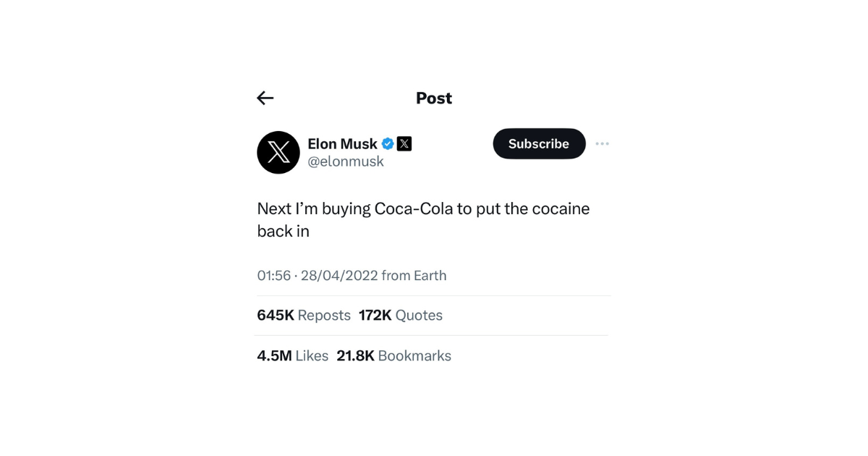View the 645K Reposts list
This screenshot has width=868, height=456.
pyautogui.click(x=304, y=316)
